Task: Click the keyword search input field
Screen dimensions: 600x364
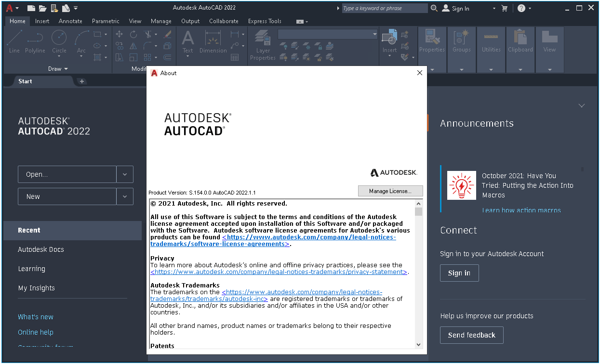Action: pos(385,8)
